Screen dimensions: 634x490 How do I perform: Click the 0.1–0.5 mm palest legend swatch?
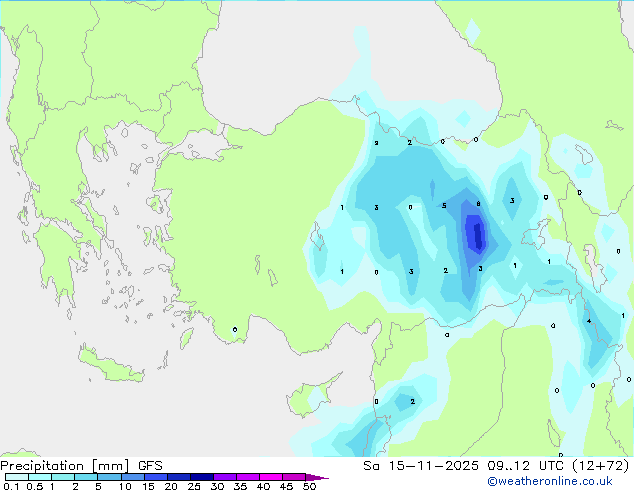point(17,477)
